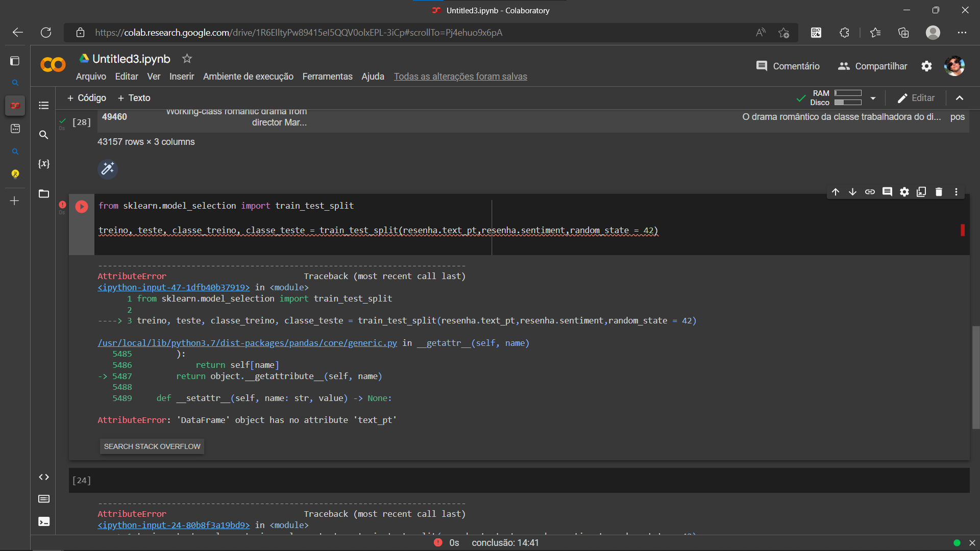This screenshot has width=980, height=551.
Task: Open more cell actions menu
Action: (x=956, y=192)
